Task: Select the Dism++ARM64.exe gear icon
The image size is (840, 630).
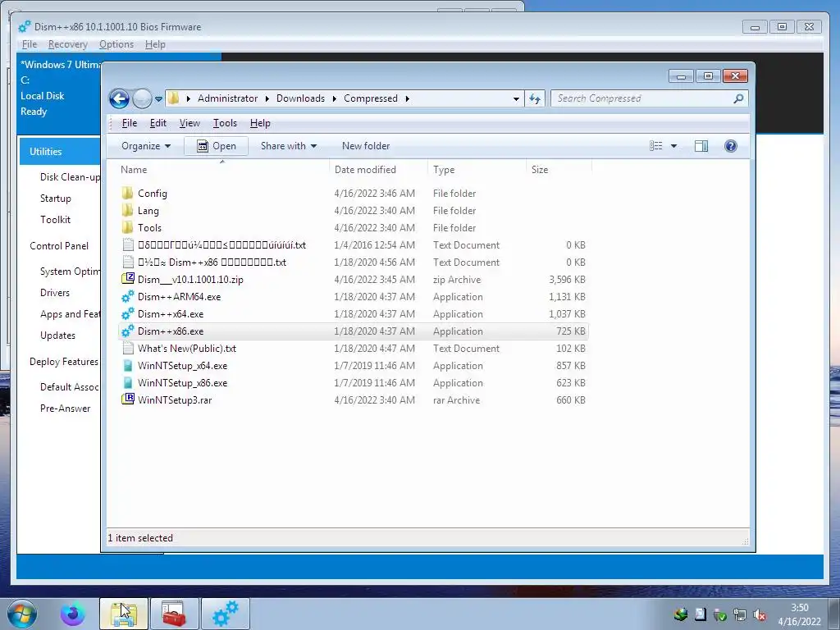Action: (127, 296)
